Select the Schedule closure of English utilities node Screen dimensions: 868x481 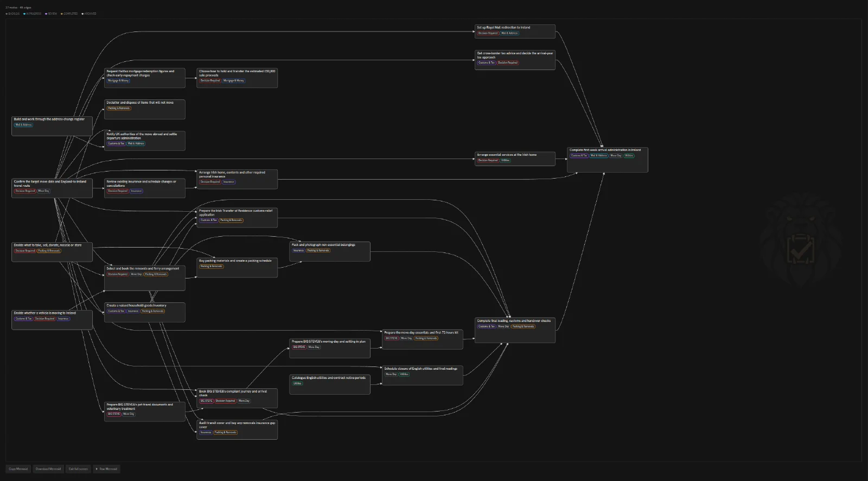423,375
